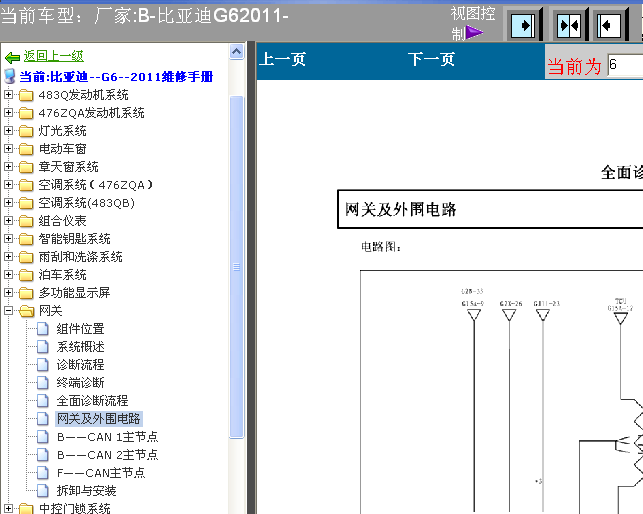The width and height of the screenshot is (643, 514).
Task: Click the tree panel scrollbar thumb
Action: 236,267
